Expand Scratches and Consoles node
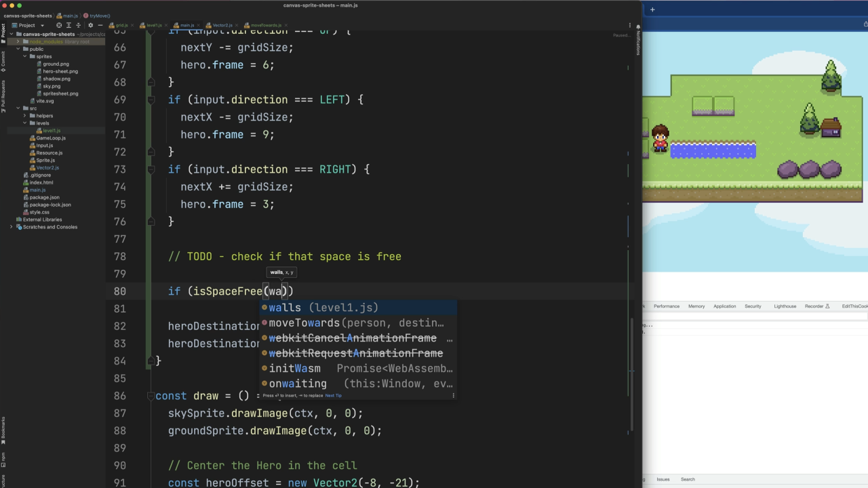 pyautogui.click(x=12, y=227)
